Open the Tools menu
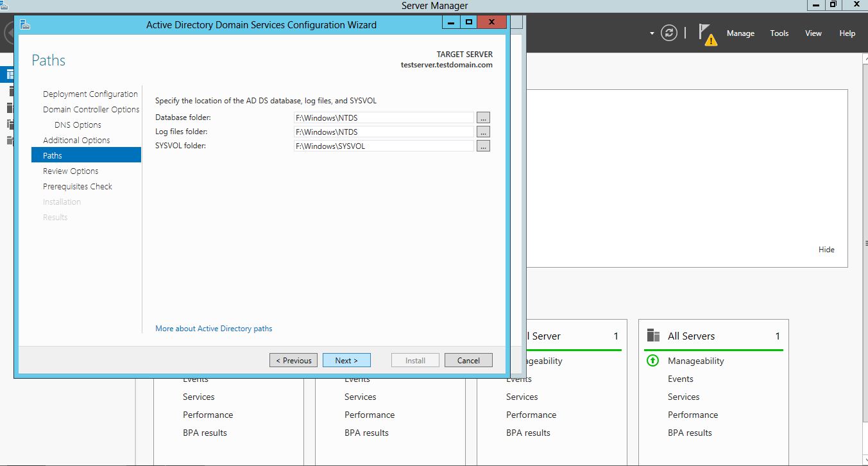This screenshot has width=868, height=466. pos(779,33)
